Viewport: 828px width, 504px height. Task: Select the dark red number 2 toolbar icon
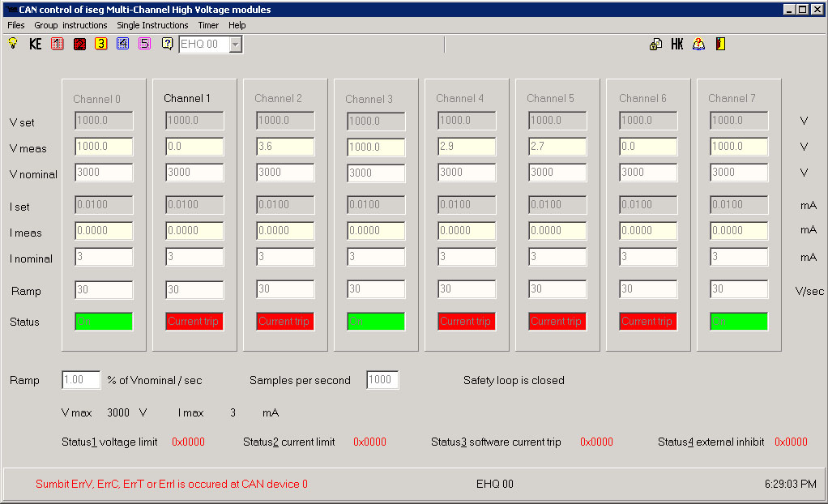click(x=79, y=44)
